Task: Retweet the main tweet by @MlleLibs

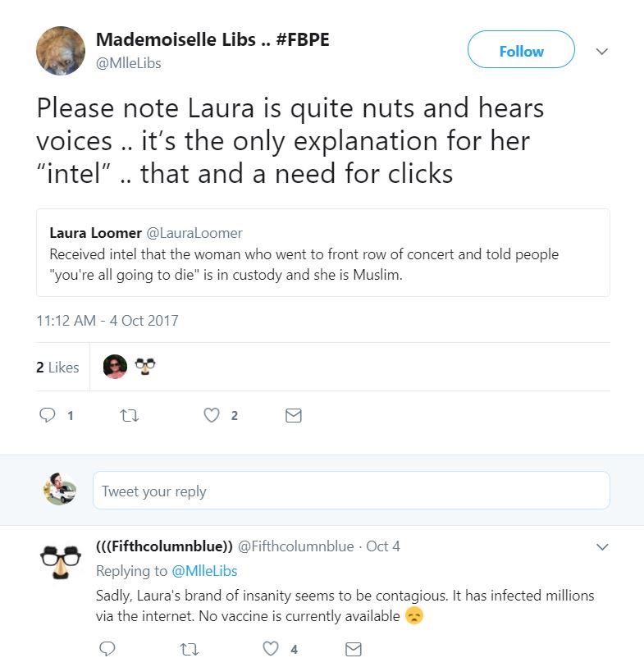Action: 130,416
